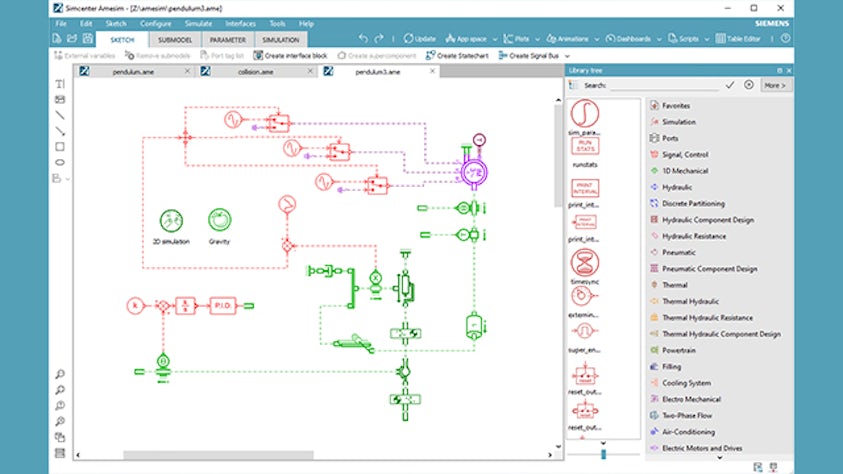Click the Open file icon
The height and width of the screenshot is (474, 843).
coord(72,39)
